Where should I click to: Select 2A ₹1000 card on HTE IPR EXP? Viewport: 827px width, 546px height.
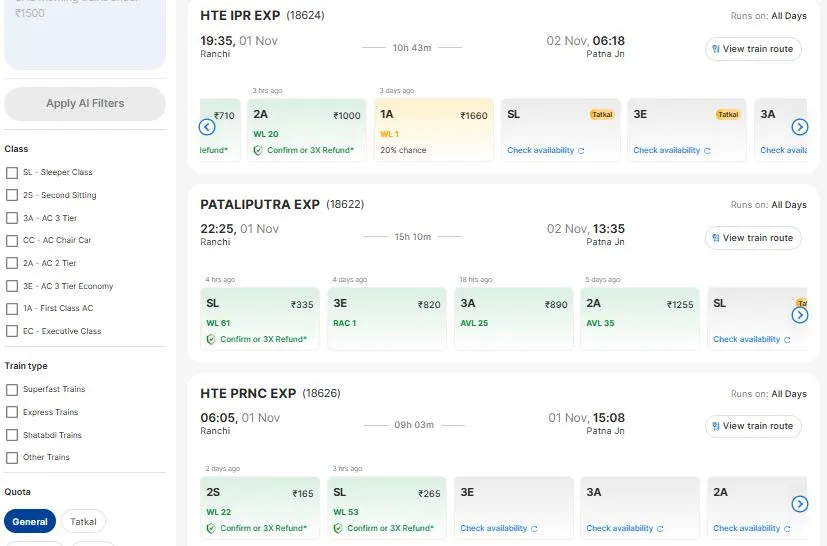[x=306, y=130]
